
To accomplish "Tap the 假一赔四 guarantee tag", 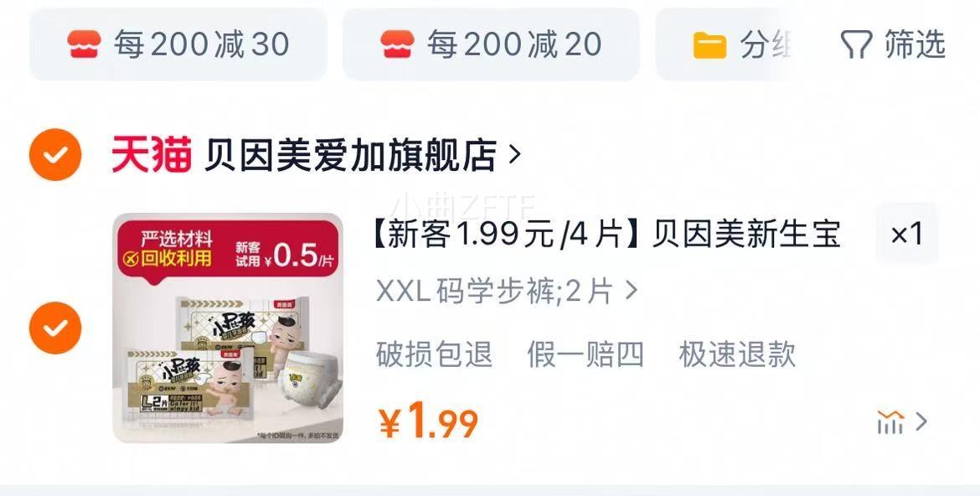I will pos(585,354).
